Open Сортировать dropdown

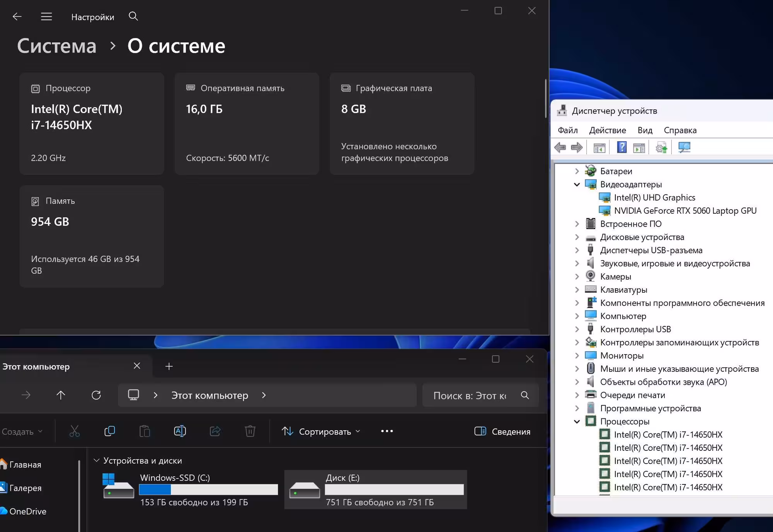pos(321,431)
